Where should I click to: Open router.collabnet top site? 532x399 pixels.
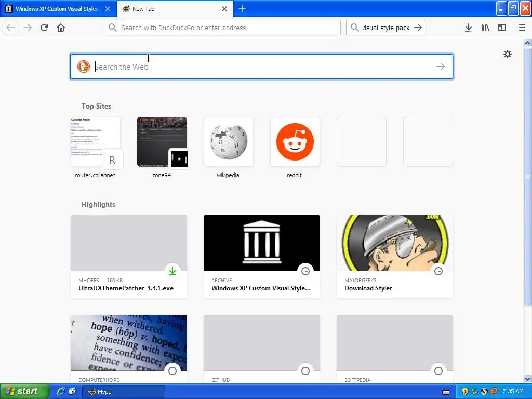tap(95, 148)
